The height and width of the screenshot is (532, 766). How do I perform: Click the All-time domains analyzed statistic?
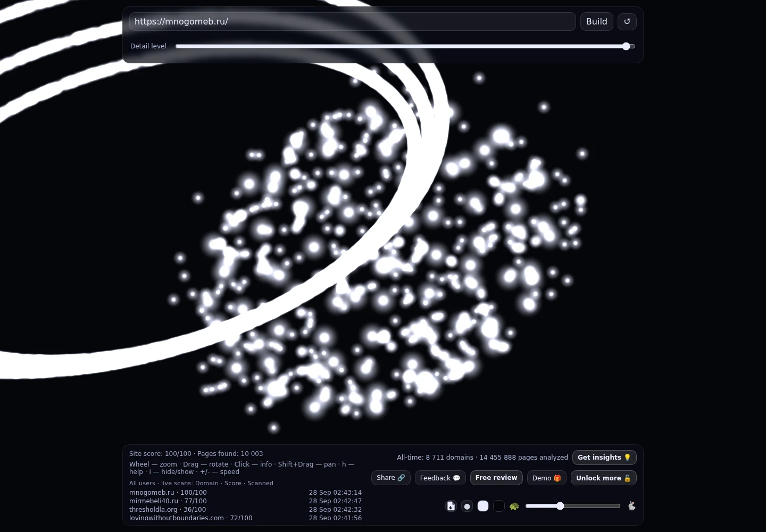435,458
